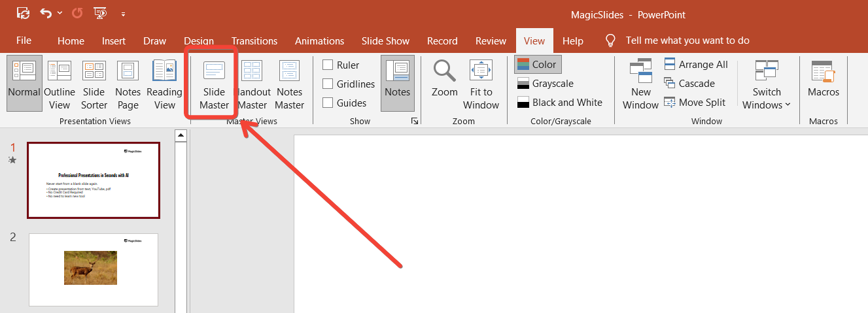Start presentation from beginning icon

tap(100, 13)
